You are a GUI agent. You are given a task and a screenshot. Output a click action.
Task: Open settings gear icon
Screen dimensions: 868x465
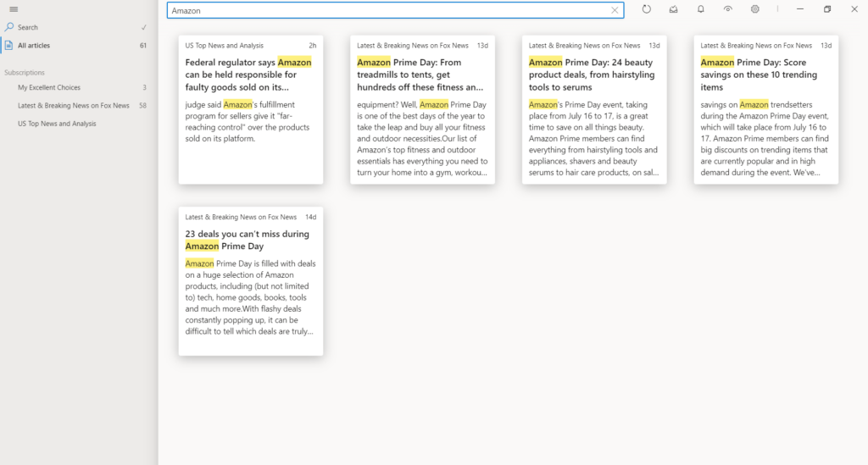pos(754,9)
